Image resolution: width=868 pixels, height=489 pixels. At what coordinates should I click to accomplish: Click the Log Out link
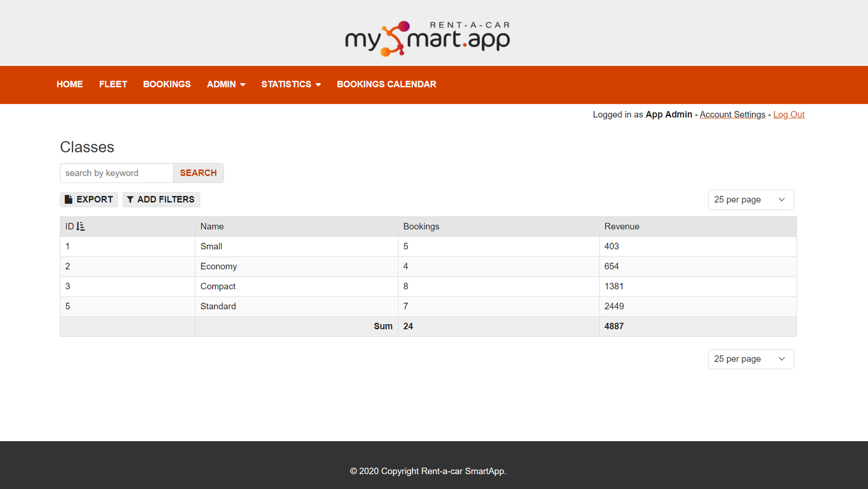(789, 114)
